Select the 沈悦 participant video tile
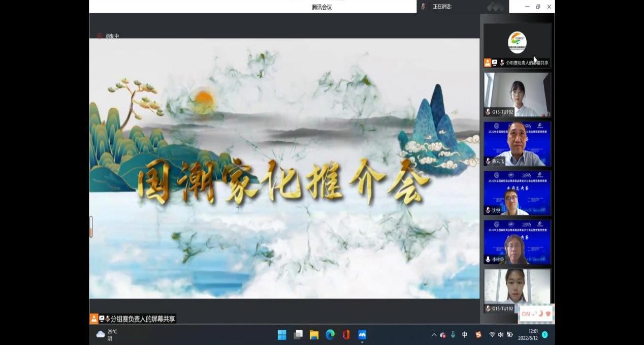 [517, 193]
